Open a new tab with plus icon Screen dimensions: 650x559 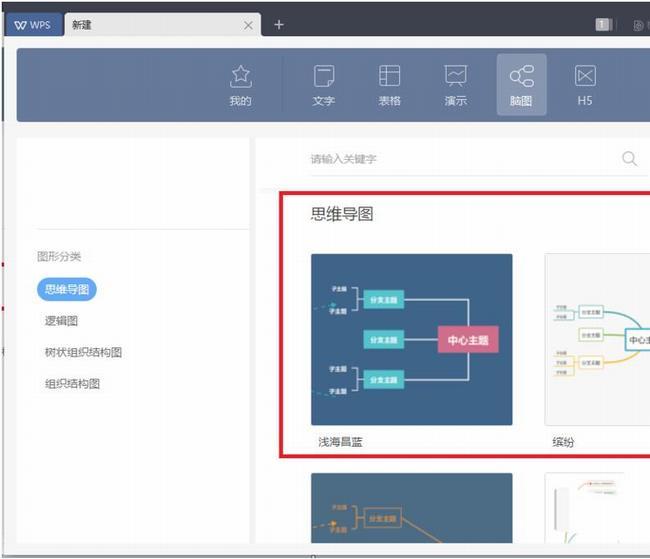click(x=279, y=25)
